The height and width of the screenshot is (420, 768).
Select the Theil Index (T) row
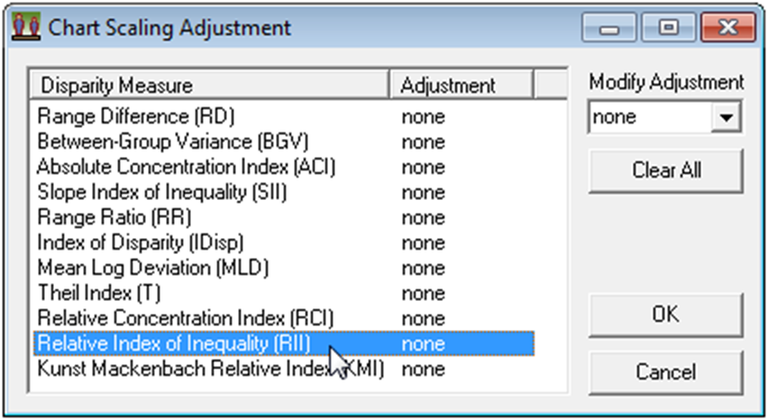tap(98, 293)
